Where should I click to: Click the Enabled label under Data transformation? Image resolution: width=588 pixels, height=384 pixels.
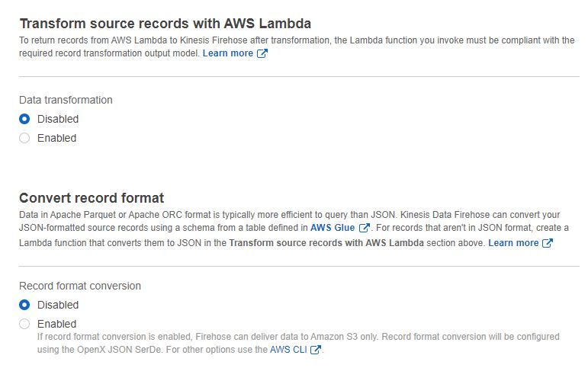pos(57,138)
